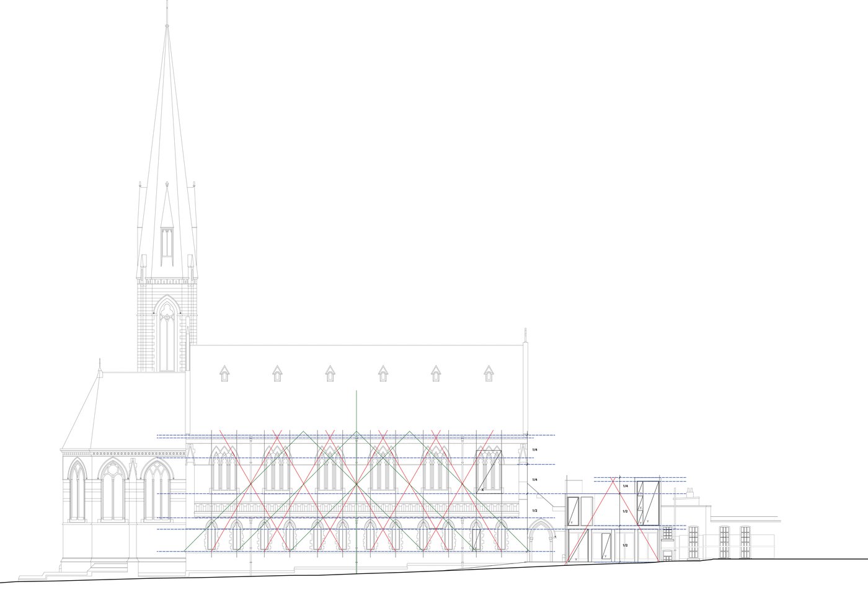Click the "1/2" label right of the church

pyautogui.click(x=534, y=510)
